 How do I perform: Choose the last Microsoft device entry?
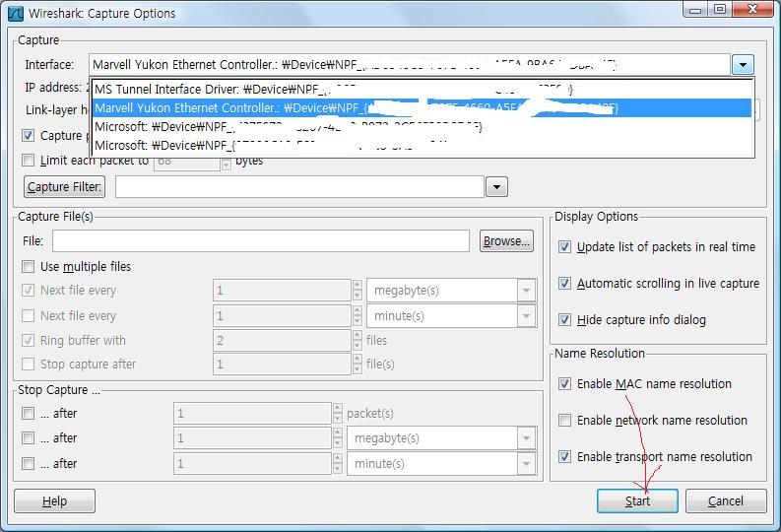point(422,145)
